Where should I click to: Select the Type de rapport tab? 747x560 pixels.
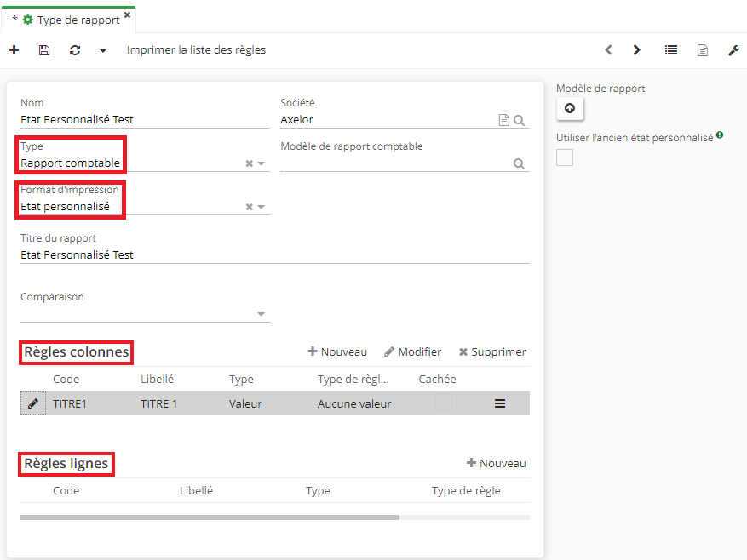71,20
